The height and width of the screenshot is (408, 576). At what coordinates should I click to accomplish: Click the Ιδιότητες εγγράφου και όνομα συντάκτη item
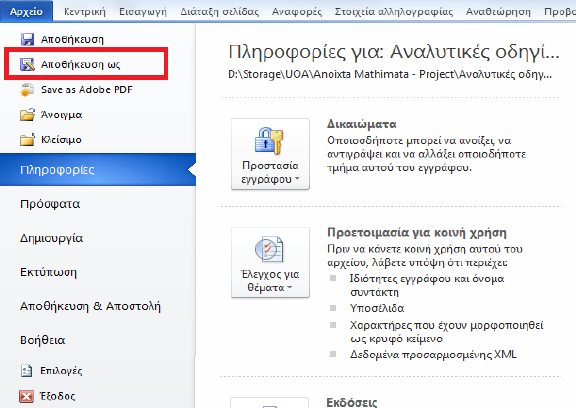427,285
